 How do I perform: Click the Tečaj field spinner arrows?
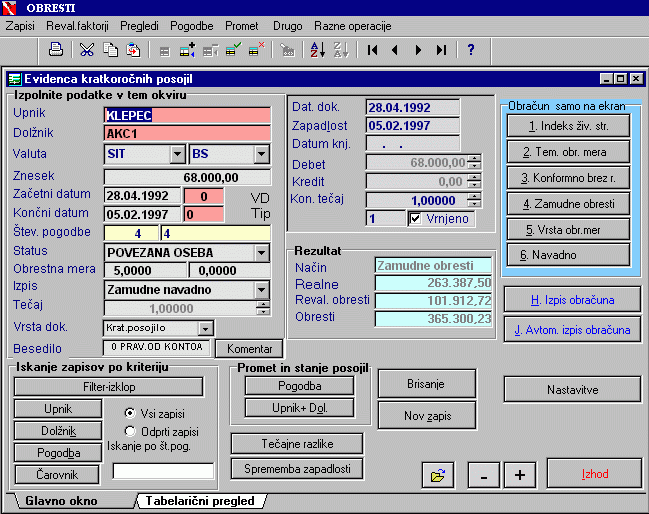[263, 308]
